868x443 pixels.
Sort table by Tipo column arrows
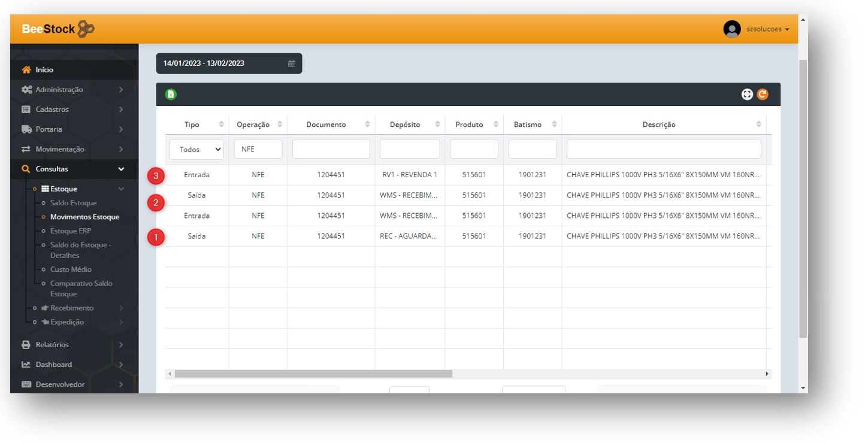221,125
